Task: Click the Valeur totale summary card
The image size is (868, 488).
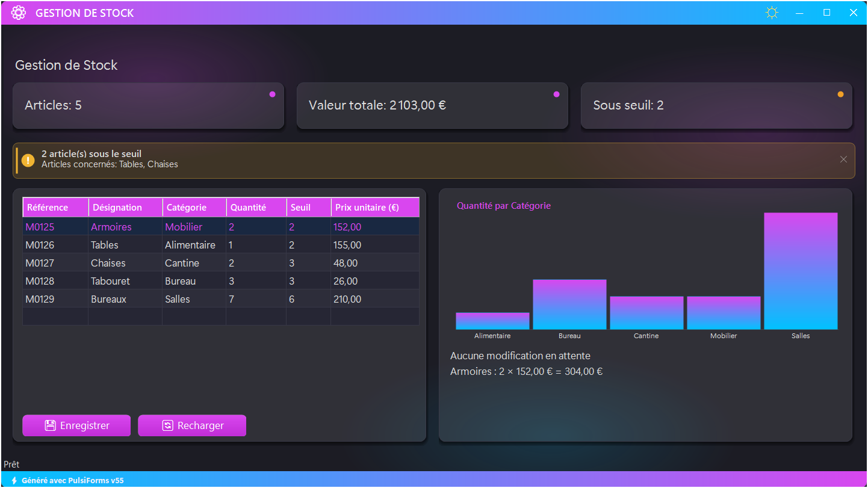Action: click(x=432, y=105)
